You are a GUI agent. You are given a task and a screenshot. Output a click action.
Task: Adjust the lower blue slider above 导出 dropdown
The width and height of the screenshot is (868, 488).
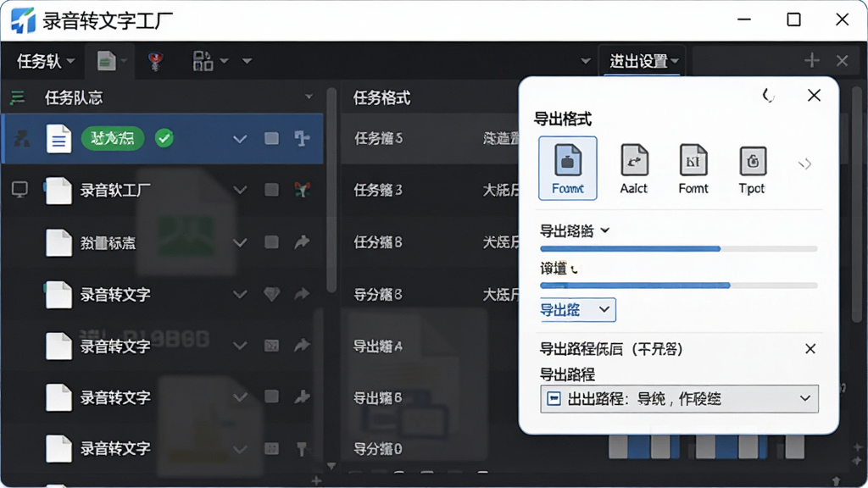point(679,286)
